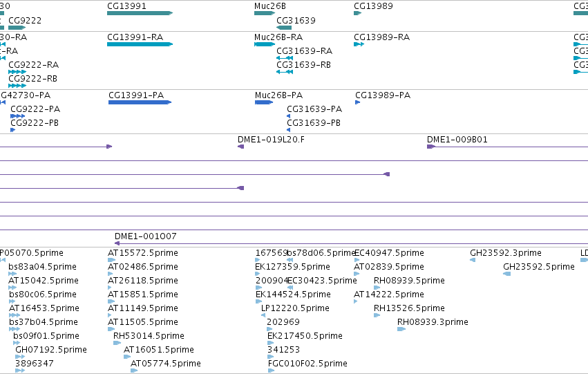Select the CG13991 gene bar

[x=140, y=13]
